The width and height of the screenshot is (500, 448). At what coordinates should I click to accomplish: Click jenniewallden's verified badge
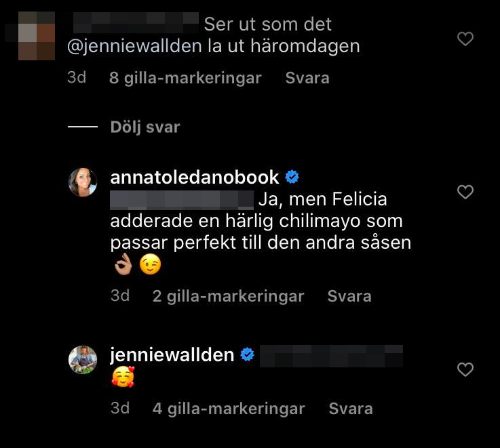(247, 354)
